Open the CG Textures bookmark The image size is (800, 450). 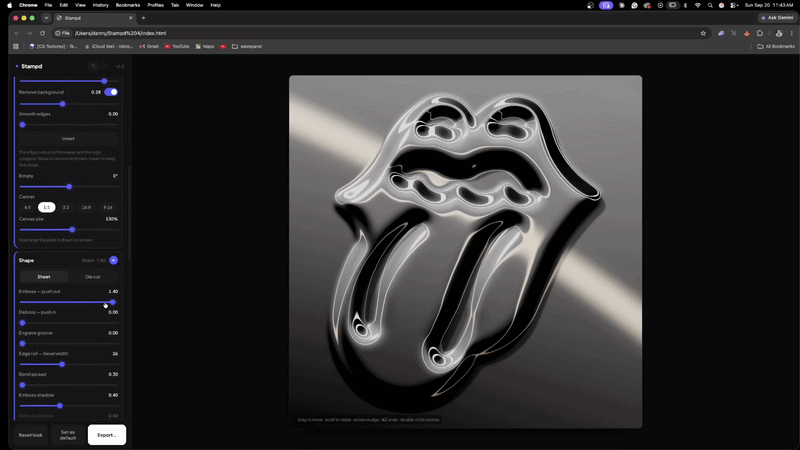pyautogui.click(x=53, y=46)
